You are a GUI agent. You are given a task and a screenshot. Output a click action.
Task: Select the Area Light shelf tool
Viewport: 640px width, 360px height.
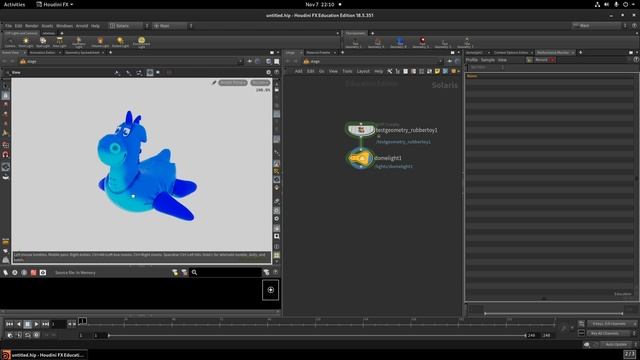tap(60, 42)
